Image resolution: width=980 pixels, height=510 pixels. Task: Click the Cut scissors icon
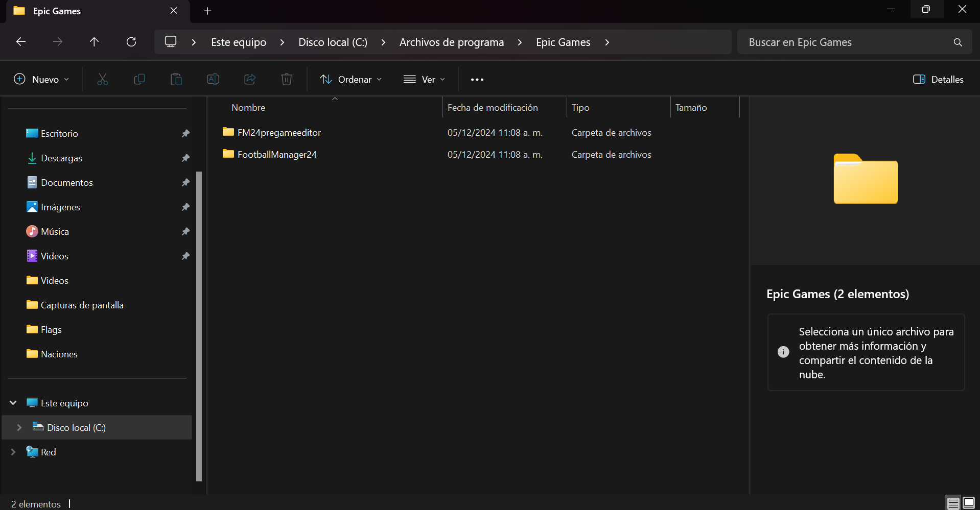point(103,79)
